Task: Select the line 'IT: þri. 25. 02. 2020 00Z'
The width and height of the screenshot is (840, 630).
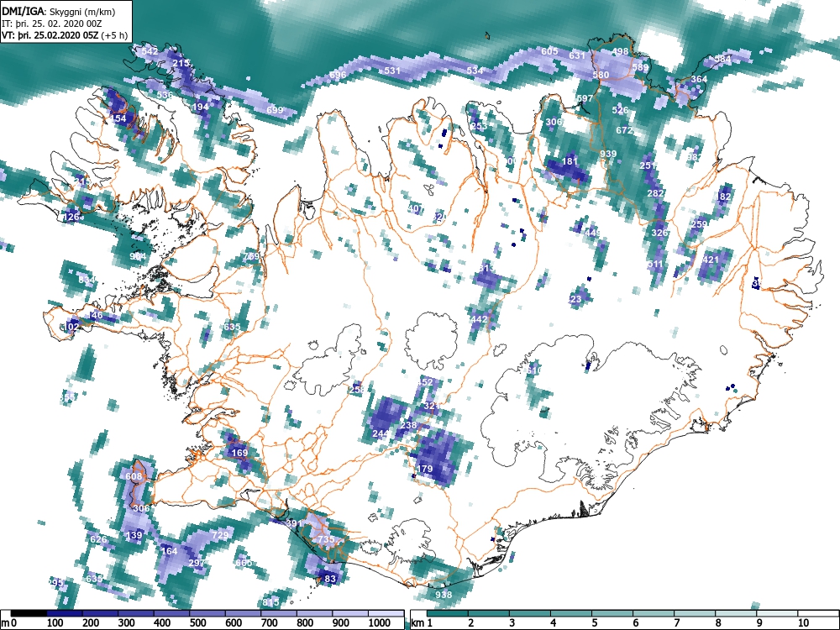Action: tap(51, 24)
